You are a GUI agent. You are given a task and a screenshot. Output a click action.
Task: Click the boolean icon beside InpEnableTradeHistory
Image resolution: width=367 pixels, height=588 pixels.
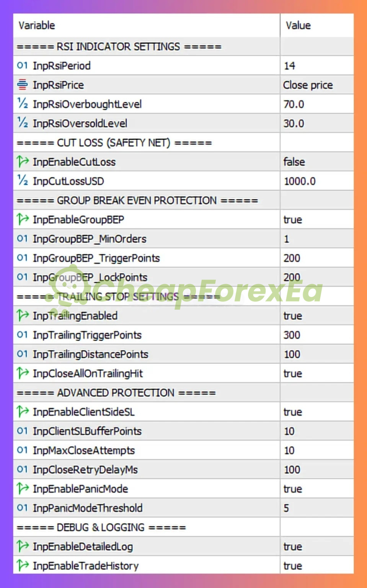click(x=22, y=565)
